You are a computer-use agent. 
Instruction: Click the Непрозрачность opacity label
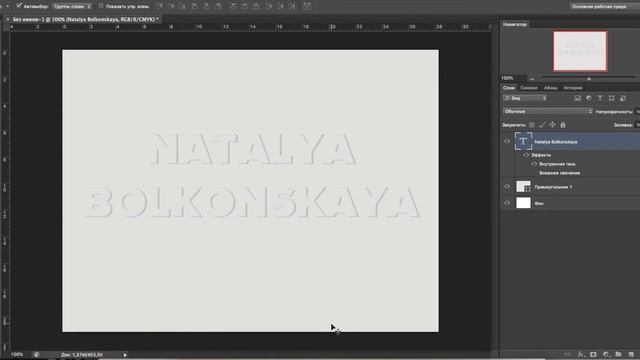tap(613, 111)
